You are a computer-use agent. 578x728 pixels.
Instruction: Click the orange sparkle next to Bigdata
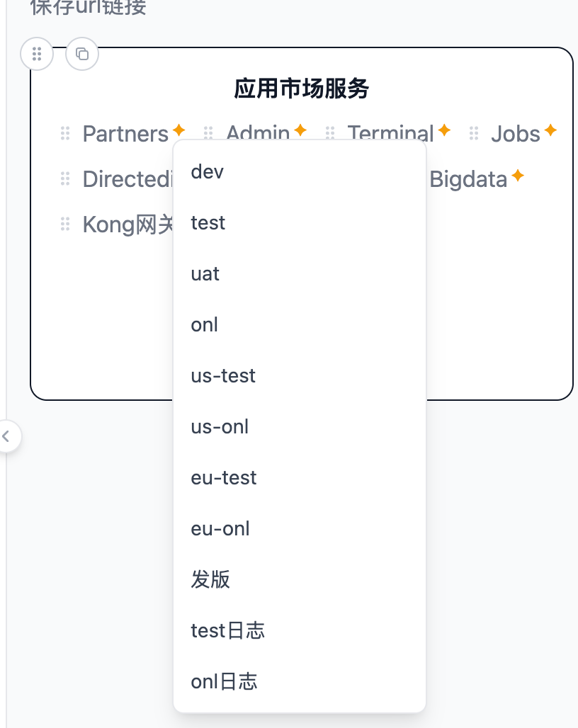coord(518,176)
